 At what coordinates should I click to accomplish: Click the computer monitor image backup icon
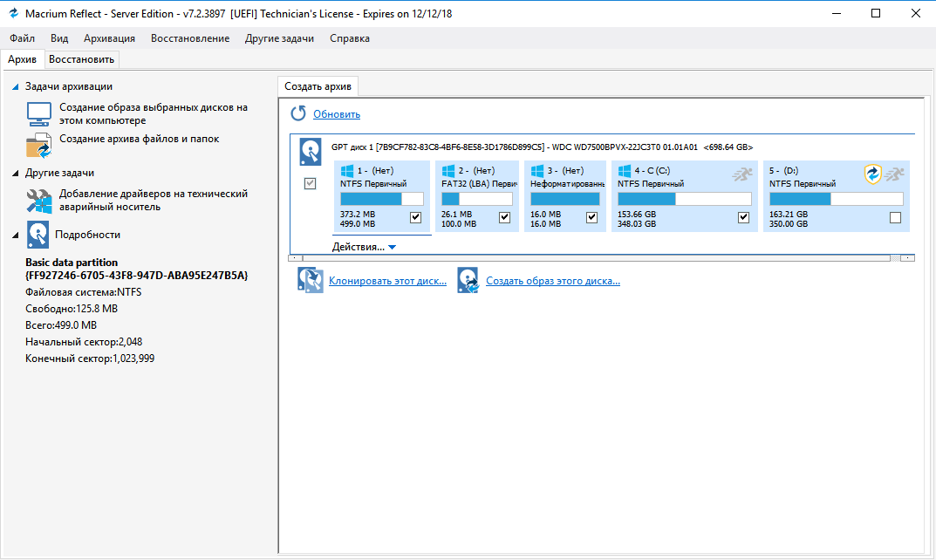pos(39,114)
